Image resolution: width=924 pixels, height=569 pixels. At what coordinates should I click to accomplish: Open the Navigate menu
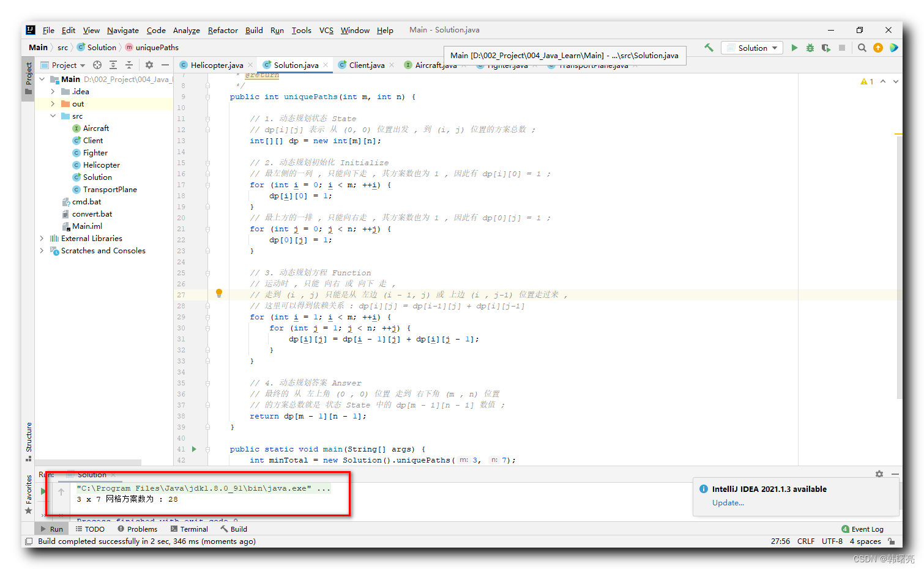pyautogui.click(x=123, y=30)
